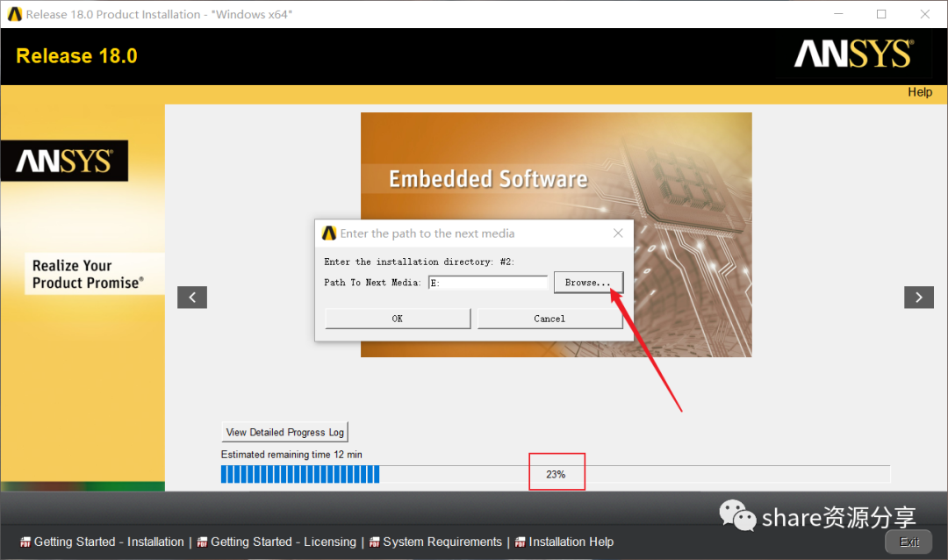948x560 pixels.
Task: Open Getting Started - Licensing PDF
Action: click(x=283, y=542)
